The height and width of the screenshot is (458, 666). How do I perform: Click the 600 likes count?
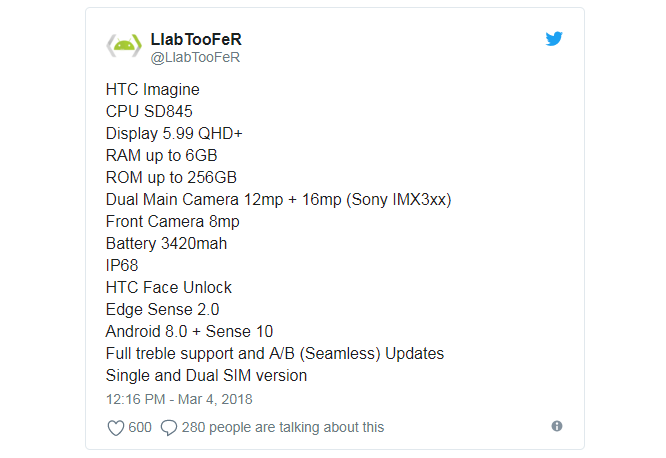click(x=140, y=427)
